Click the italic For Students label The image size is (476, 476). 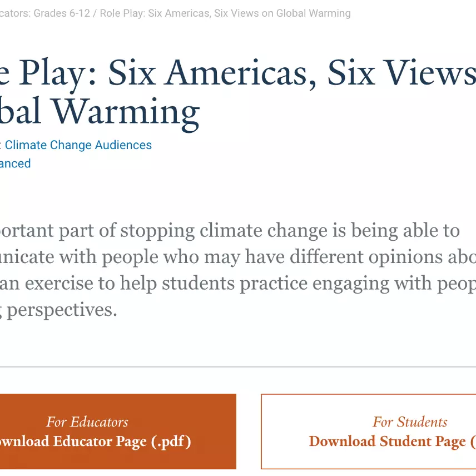(x=410, y=422)
